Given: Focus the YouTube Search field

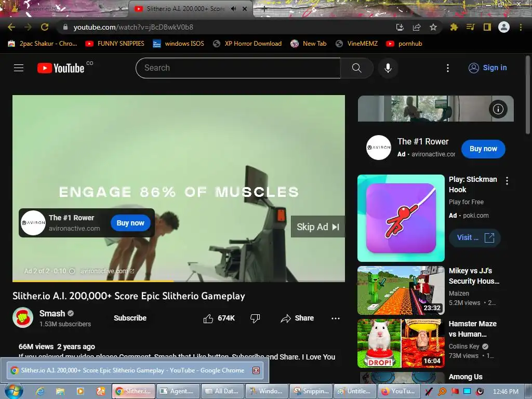Looking at the screenshot, I should click(238, 68).
